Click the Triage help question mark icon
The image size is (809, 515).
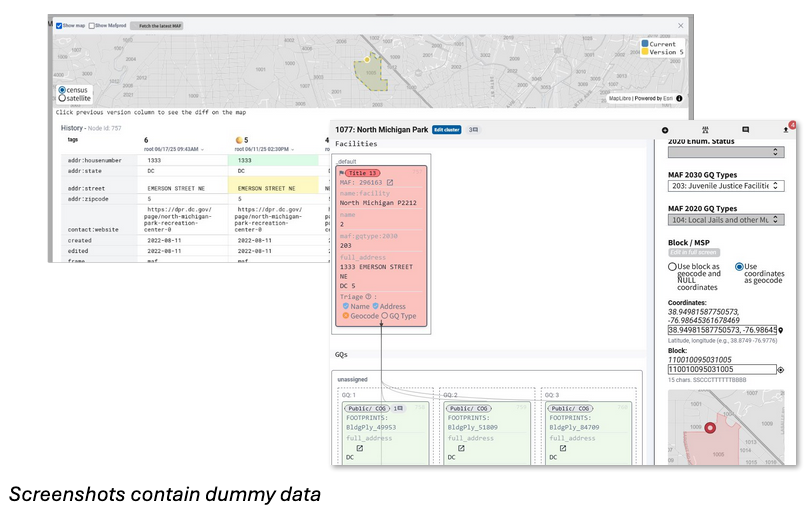368,297
